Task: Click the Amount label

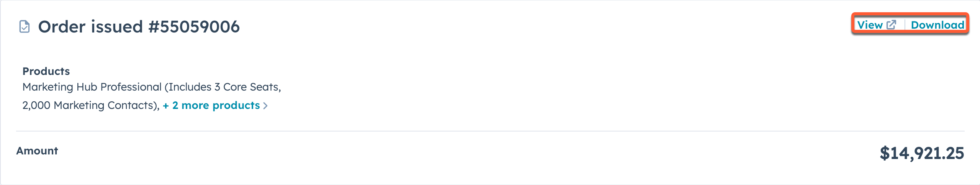Action: tap(37, 151)
